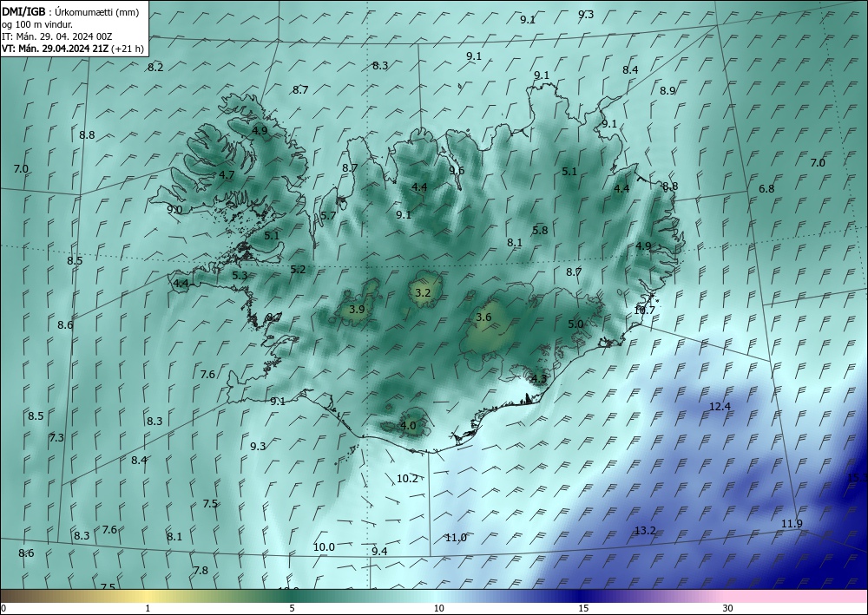The width and height of the screenshot is (868, 615).
Task: Select the 10.0 value label
Action: (324, 547)
